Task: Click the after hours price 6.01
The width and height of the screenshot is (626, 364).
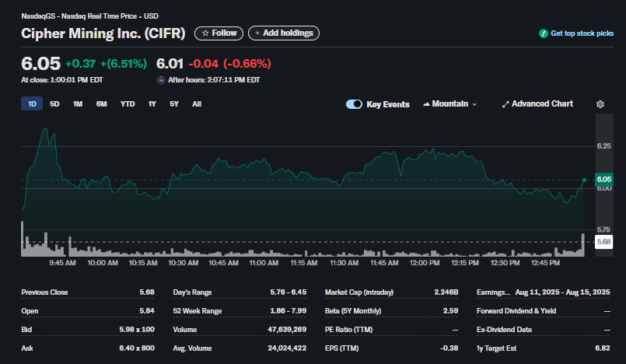Action: pos(170,64)
